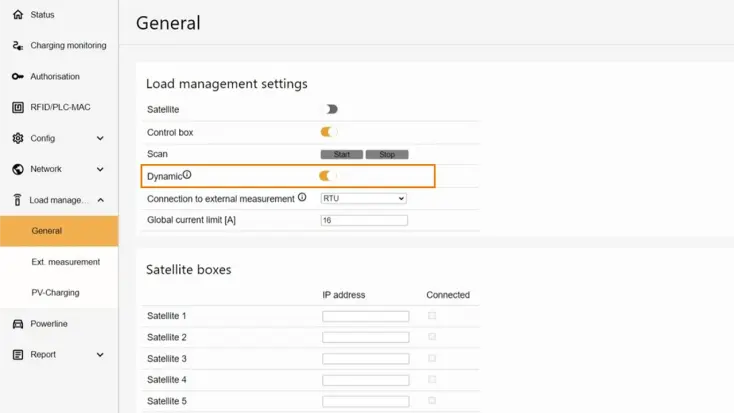This screenshot has width=734, height=413.
Task: Click the Charging monitoring plug icon
Action: point(18,46)
